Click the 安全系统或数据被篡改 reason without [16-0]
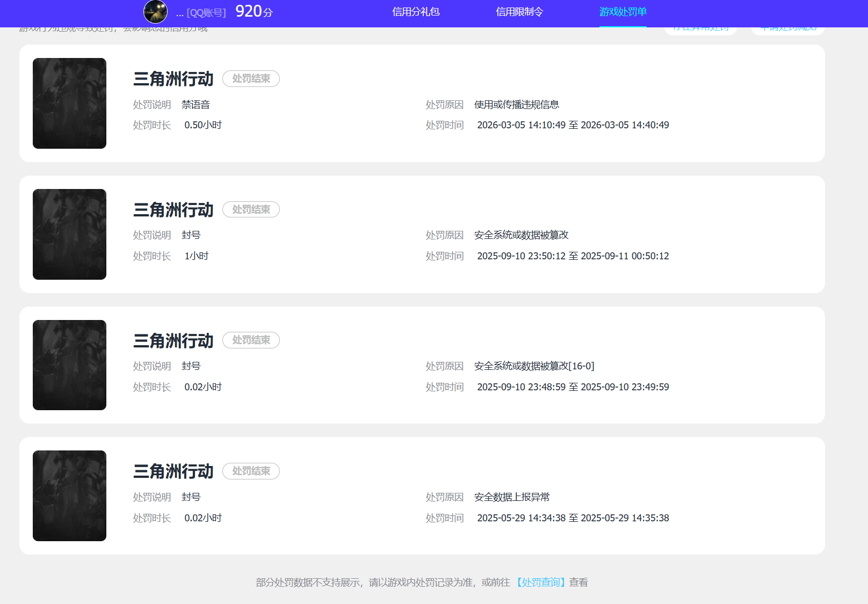The height and width of the screenshot is (604, 868). (521, 235)
